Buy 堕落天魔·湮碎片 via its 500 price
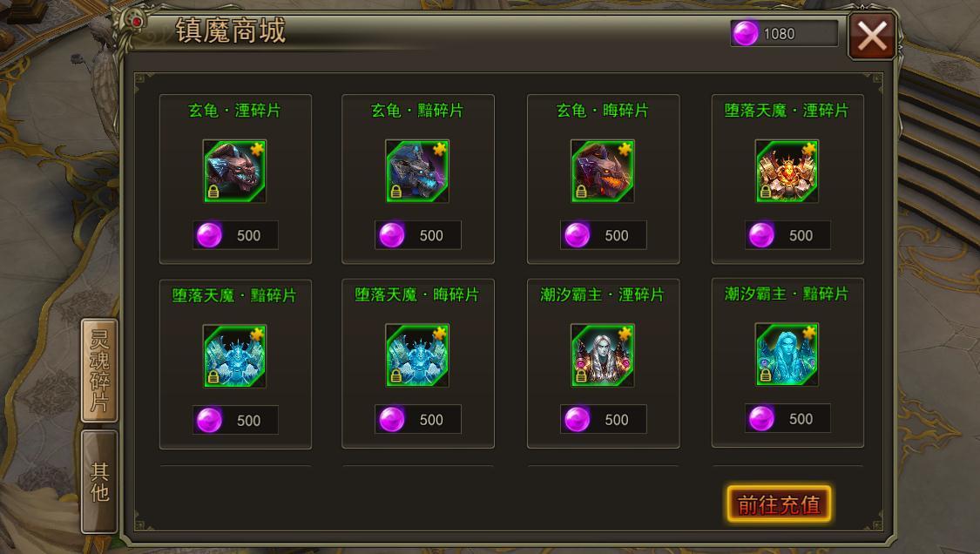Viewport: 980px width, 554px height. [787, 235]
